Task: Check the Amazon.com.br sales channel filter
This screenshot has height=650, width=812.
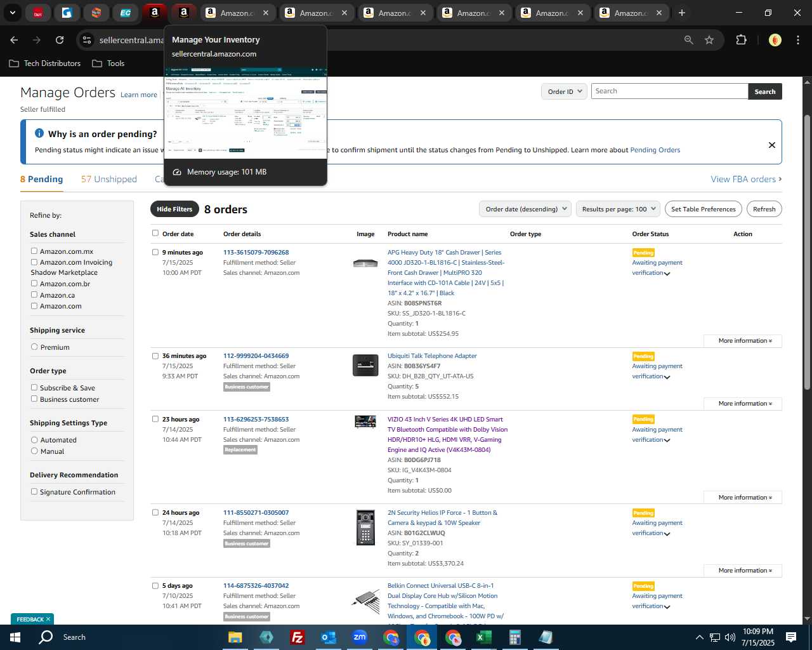Action: 34,283
